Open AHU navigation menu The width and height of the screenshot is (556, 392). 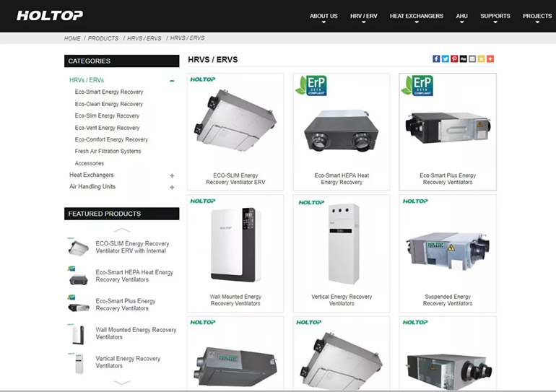(x=461, y=17)
